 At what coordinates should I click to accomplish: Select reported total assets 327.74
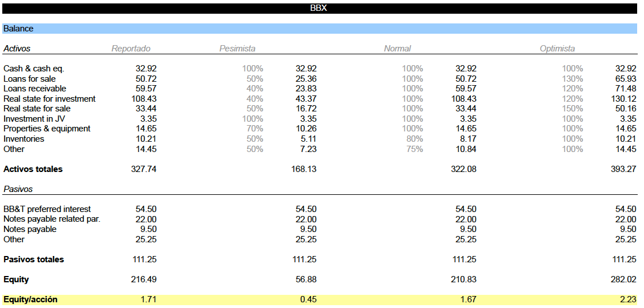point(144,169)
